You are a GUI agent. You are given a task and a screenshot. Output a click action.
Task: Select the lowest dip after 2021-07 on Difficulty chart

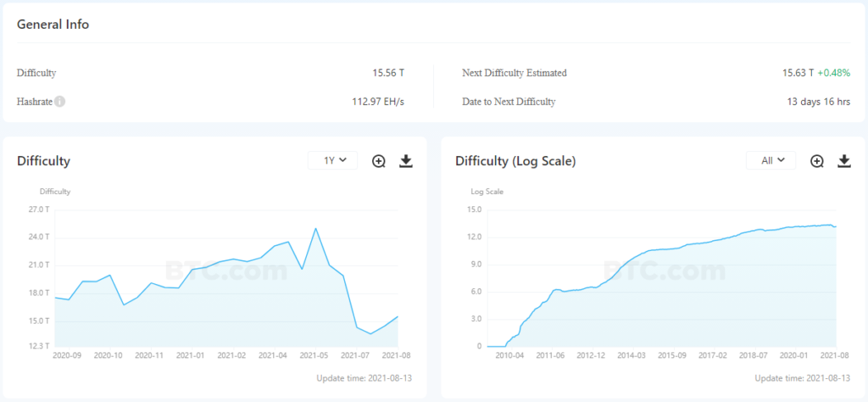click(x=370, y=334)
